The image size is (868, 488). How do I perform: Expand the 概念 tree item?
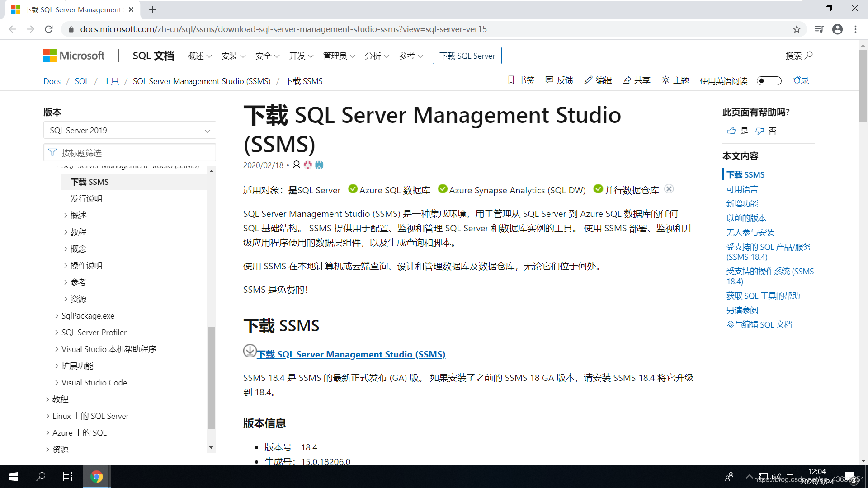point(66,249)
